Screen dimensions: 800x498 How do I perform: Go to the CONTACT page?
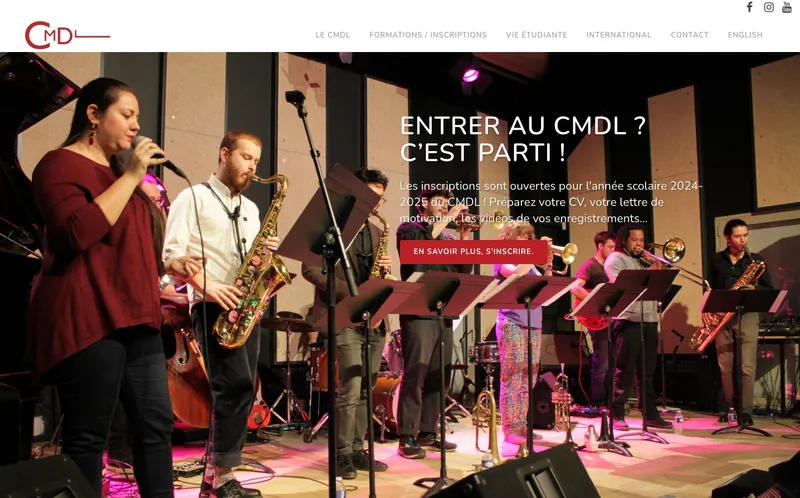689,35
